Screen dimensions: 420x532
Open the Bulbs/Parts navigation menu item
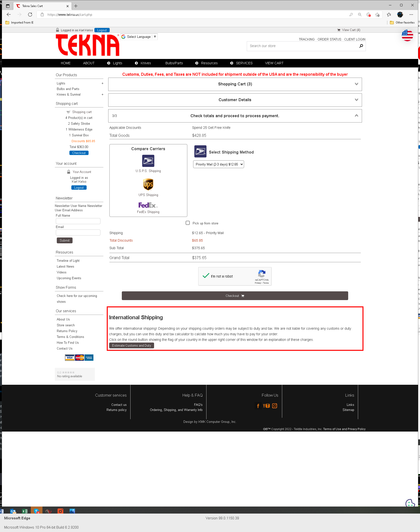coord(174,63)
